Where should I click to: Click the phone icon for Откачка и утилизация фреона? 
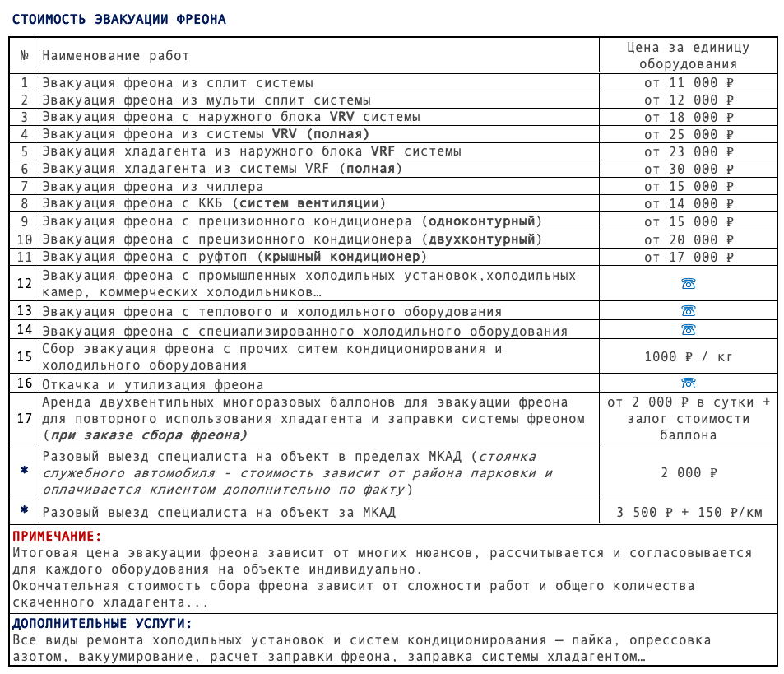tap(688, 383)
